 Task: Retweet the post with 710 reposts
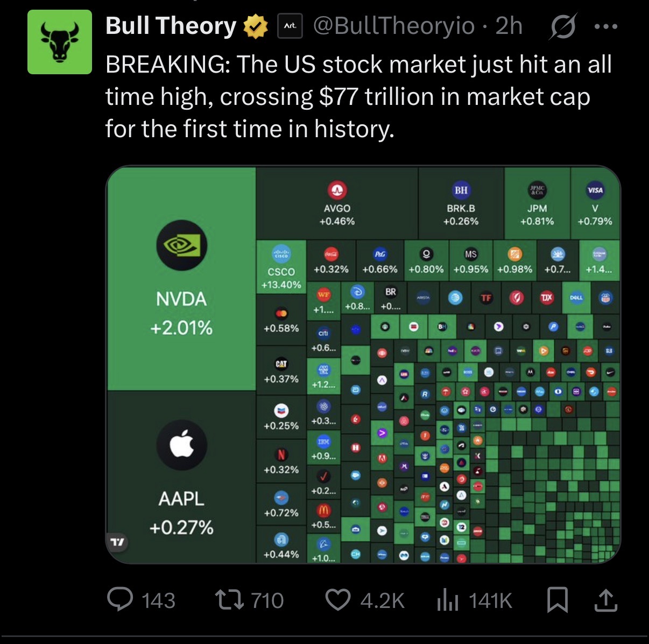(228, 600)
